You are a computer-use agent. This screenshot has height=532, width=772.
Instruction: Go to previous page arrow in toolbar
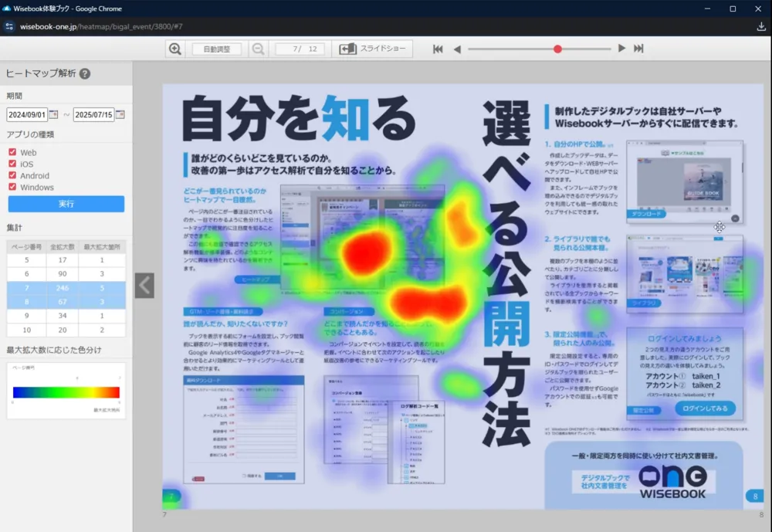coord(457,49)
